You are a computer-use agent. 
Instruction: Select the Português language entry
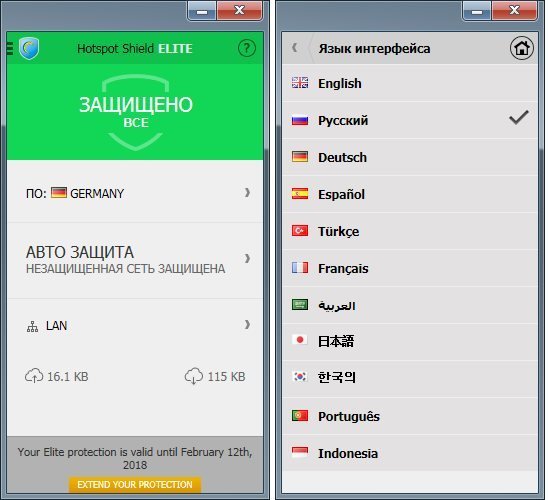point(410,416)
